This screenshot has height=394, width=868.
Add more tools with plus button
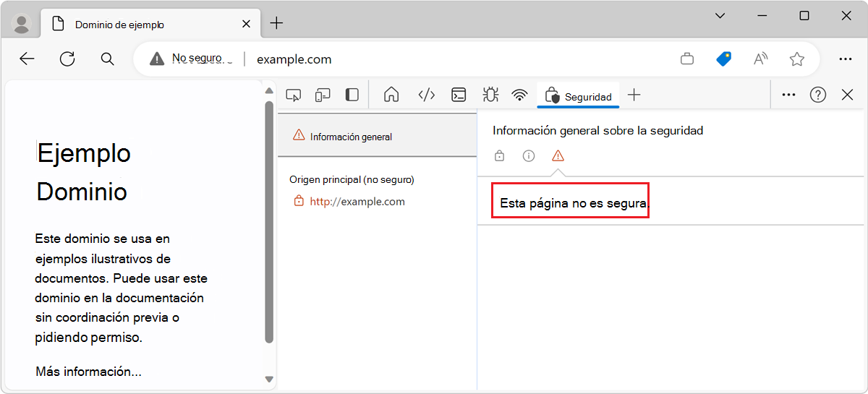tap(634, 95)
